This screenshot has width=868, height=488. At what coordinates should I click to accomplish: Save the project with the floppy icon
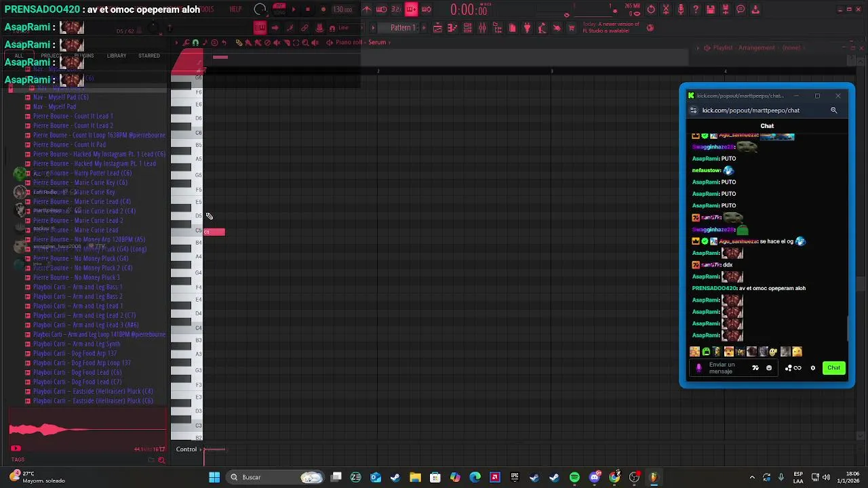[x=710, y=9]
